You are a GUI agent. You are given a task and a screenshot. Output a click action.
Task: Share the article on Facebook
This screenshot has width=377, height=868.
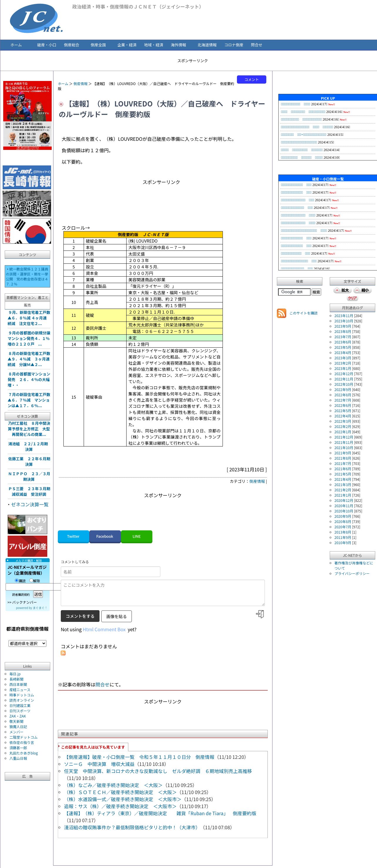coord(105,536)
